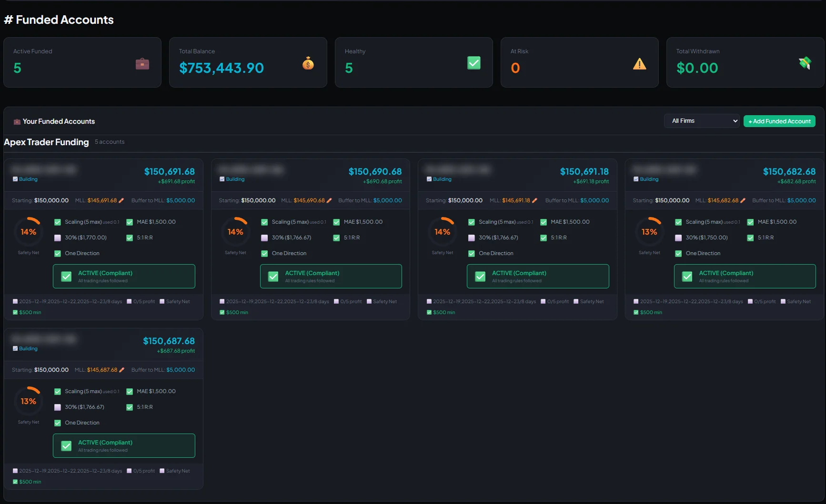Click the Building badge on the first account

[25, 179]
